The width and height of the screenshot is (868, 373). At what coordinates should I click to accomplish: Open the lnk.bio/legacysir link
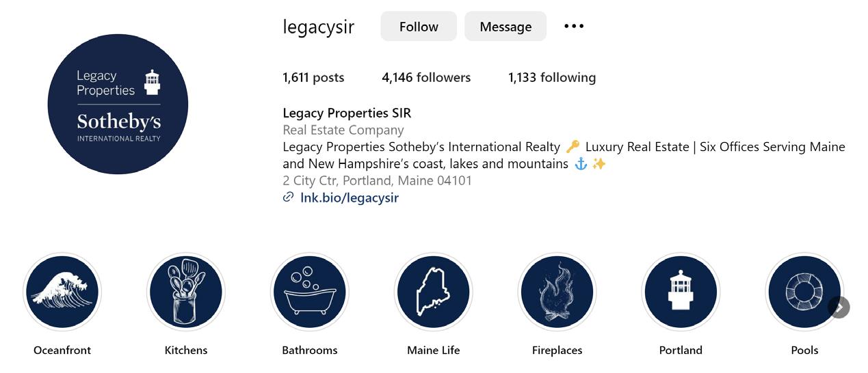click(x=350, y=197)
